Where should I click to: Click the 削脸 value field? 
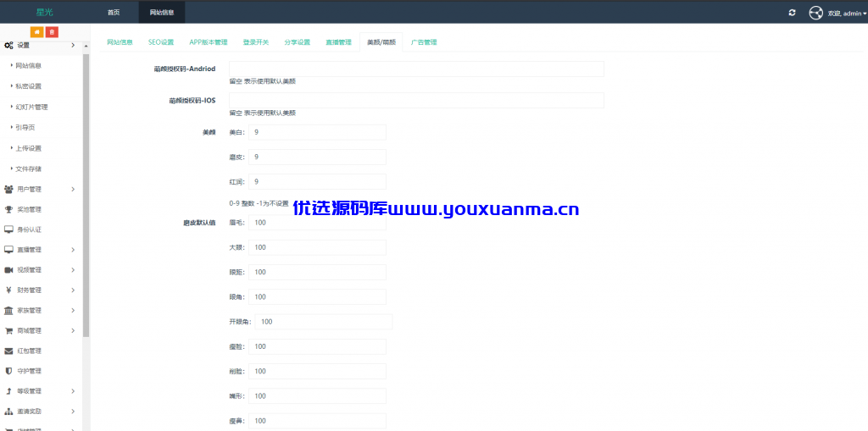(x=317, y=371)
